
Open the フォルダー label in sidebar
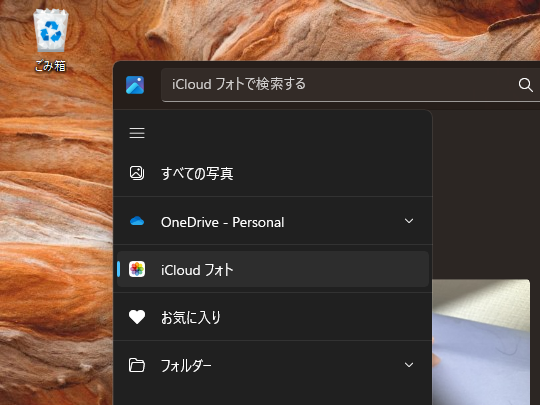186,365
